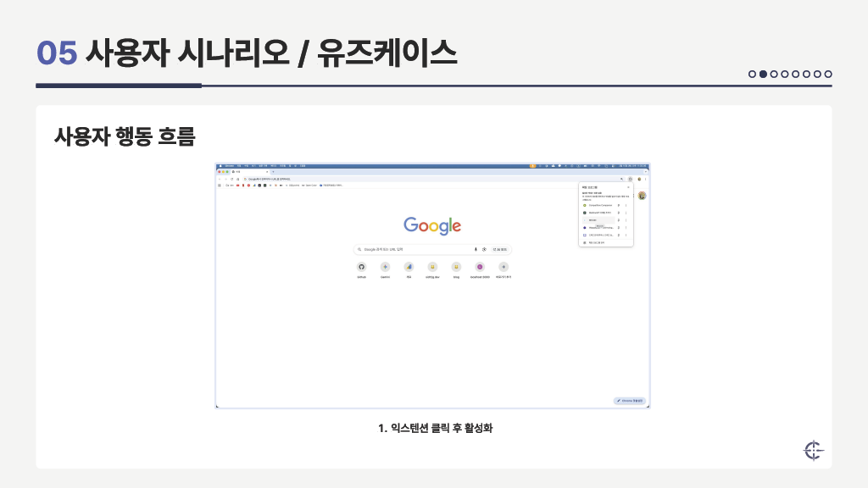Click the Chrome profile avatar in toolbar

tap(639, 179)
